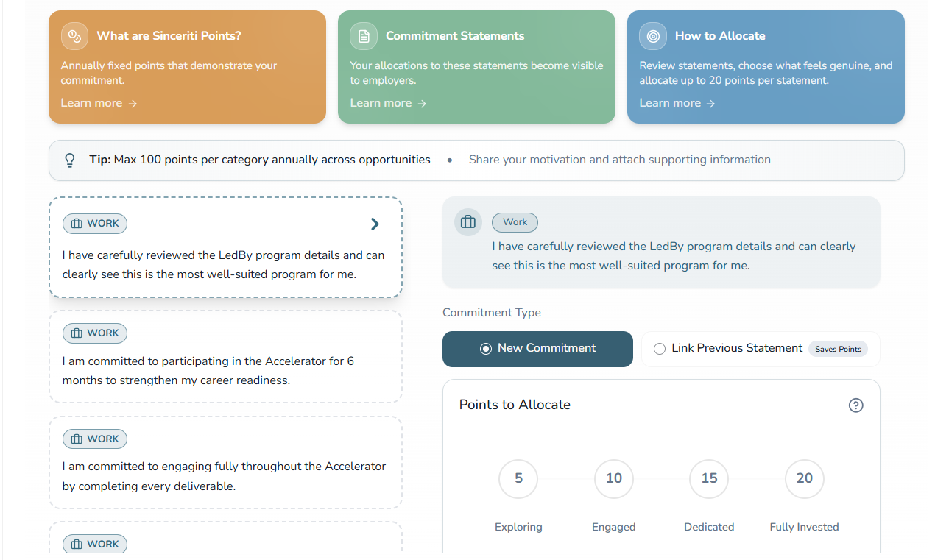Screen dimensions: 935x560
Task: Click the coins icon on Sinceriti Points card
Action: tap(74, 36)
